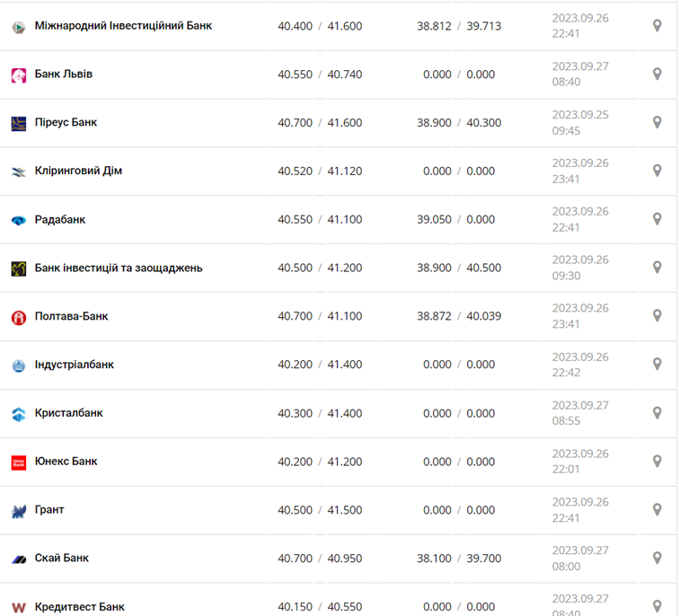Screen dimensions: 679x616
Task: Open the Кредитвест Банк link
Action: (x=80, y=607)
